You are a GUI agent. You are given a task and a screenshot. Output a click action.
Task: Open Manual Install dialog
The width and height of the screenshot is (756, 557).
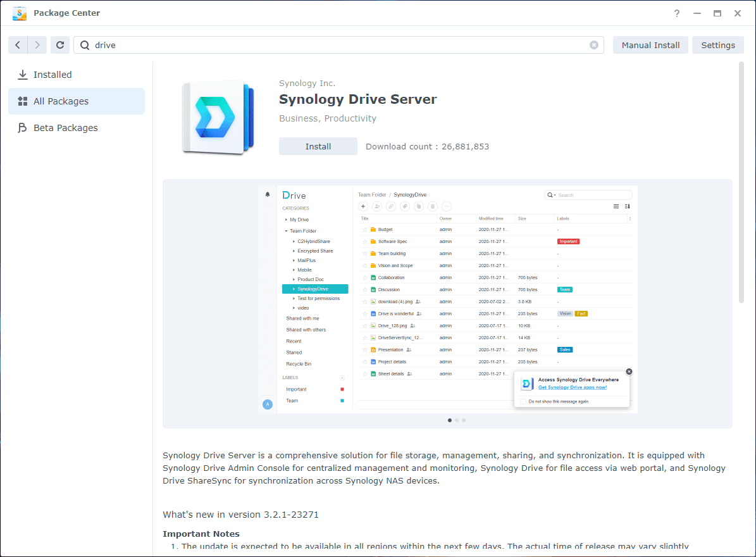pyautogui.click(x=650, y=45)
